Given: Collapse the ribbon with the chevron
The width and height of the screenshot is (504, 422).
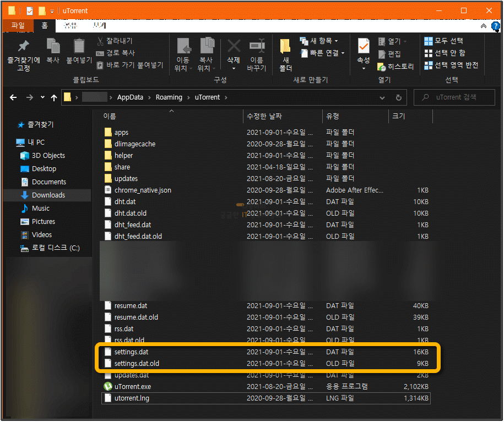Looking at the screenshot, I should pyautogui.click(x=483, y=26).
